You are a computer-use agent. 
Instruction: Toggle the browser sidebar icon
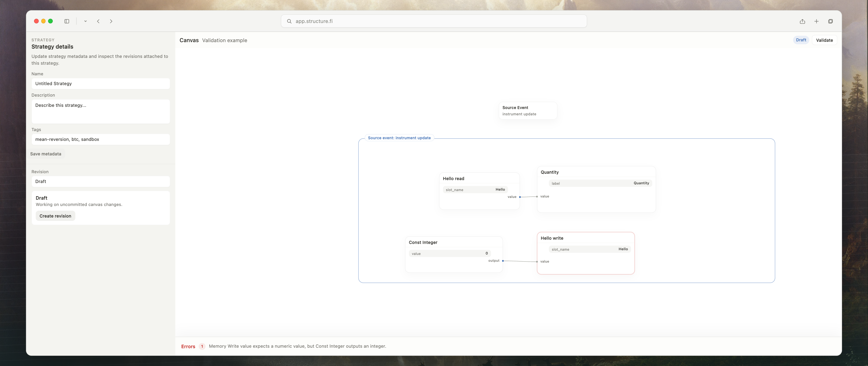point(67,21)
